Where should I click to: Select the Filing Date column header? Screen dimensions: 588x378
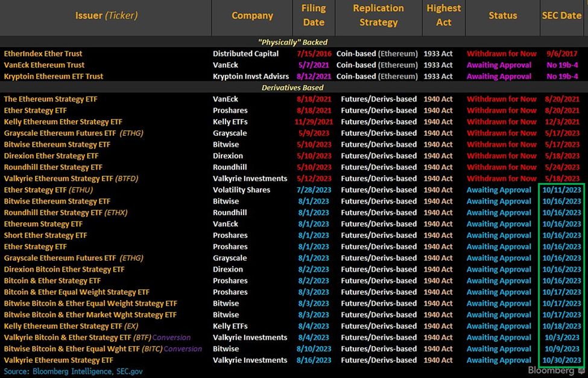[314, 15]
